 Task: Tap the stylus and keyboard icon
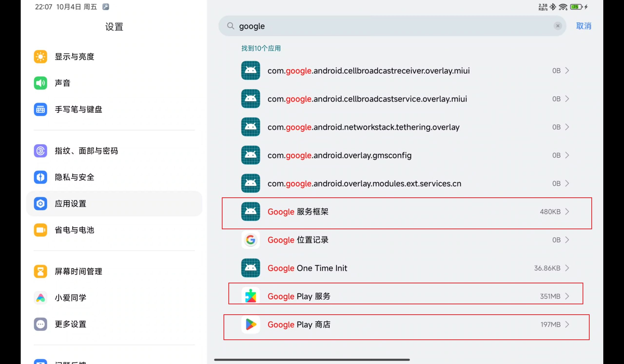coord(40,109)
